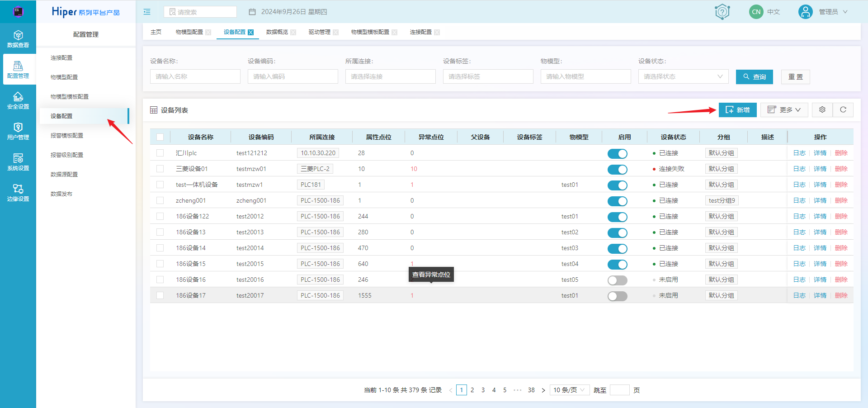Image resolution: width=868 pixels, height=408 pixels.
Task: Open the 数据查看 sidebar section
Action: 18,39
